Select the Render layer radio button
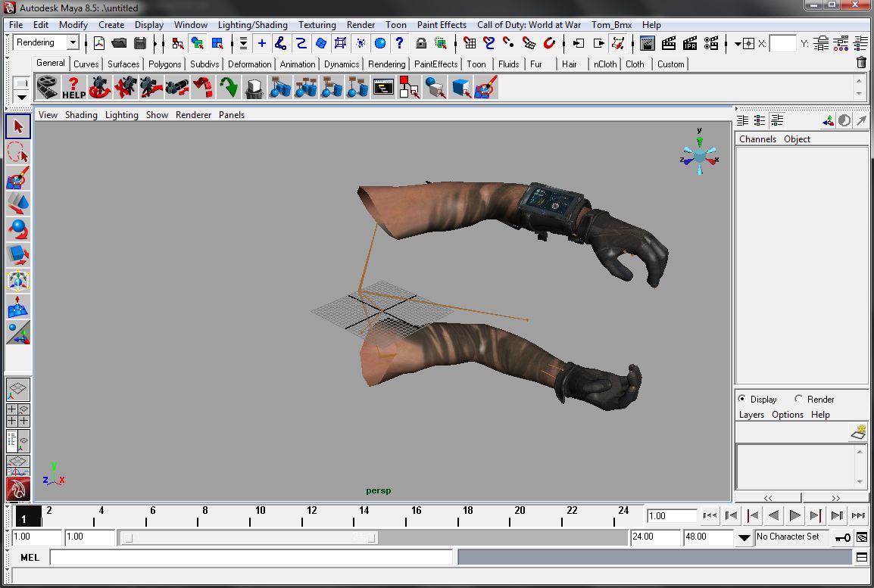The height and width of the screenshot is (588, 874). (799, 399)
